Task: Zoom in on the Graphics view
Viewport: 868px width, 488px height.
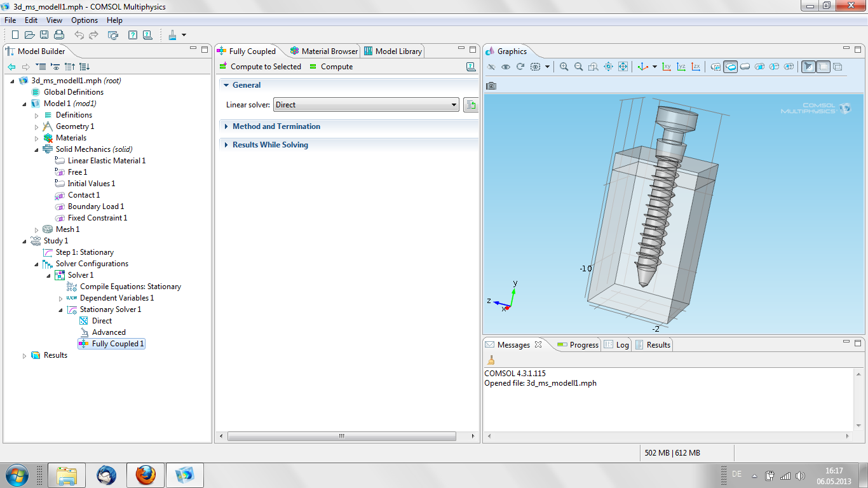Action: click(564, 67)
